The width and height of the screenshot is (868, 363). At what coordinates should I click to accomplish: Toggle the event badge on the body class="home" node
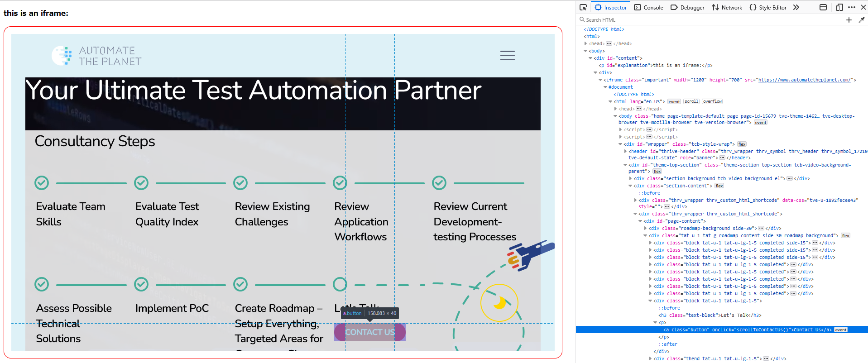[761, 122]
